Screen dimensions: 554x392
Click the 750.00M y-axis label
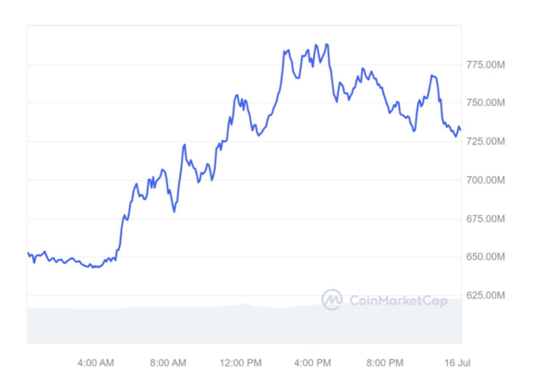click(x=486, y=102)
